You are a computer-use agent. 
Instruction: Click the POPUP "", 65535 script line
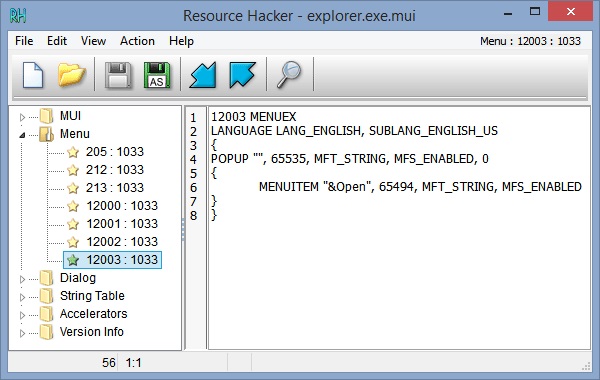coord(350,159)
